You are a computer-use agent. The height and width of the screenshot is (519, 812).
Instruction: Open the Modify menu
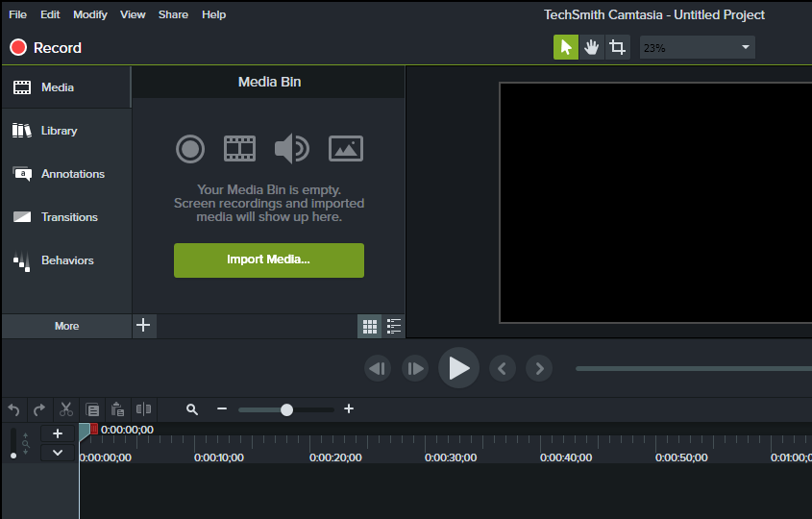pos(90,14)
